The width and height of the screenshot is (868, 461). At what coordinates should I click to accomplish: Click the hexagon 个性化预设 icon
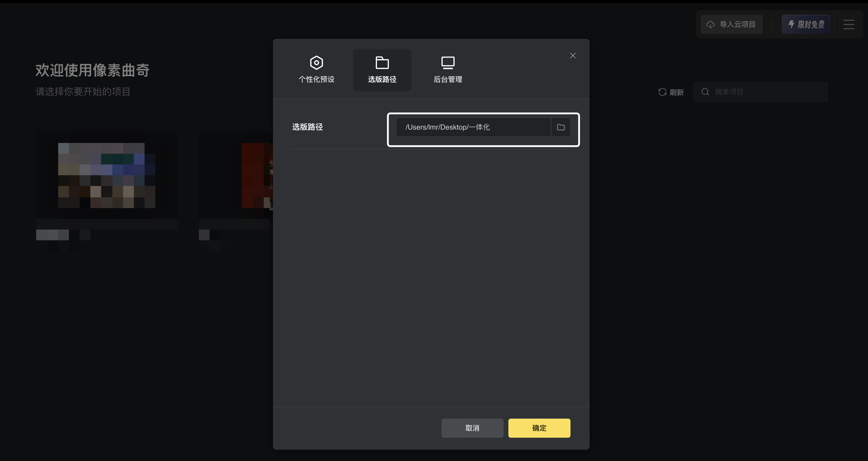316,63
